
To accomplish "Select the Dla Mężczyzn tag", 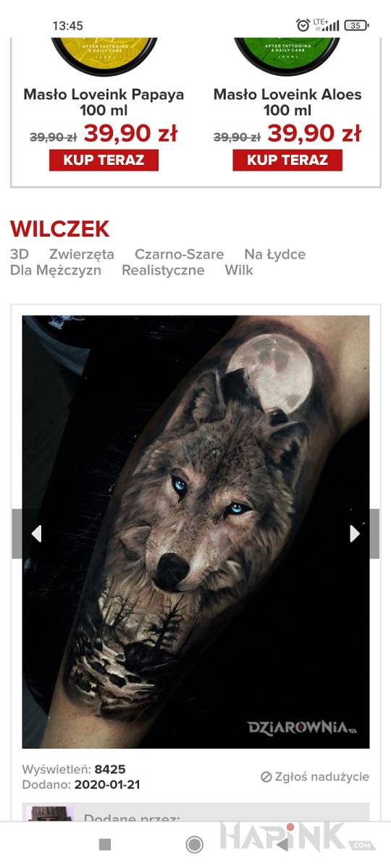I will coord(56,271).
